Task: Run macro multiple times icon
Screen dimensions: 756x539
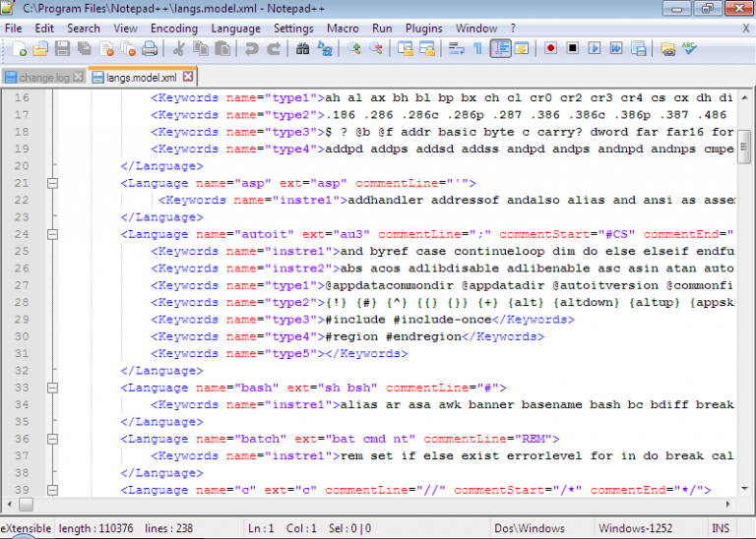Action: coord(616,48)
